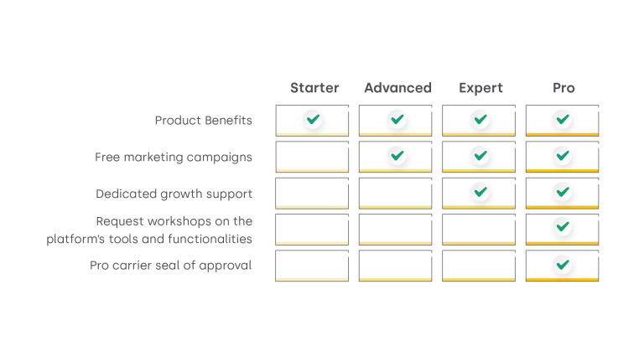Click the Expert Product Benefits checkmark
The height and width of the screenshot is (362, 644).
(x=480, y=120)
